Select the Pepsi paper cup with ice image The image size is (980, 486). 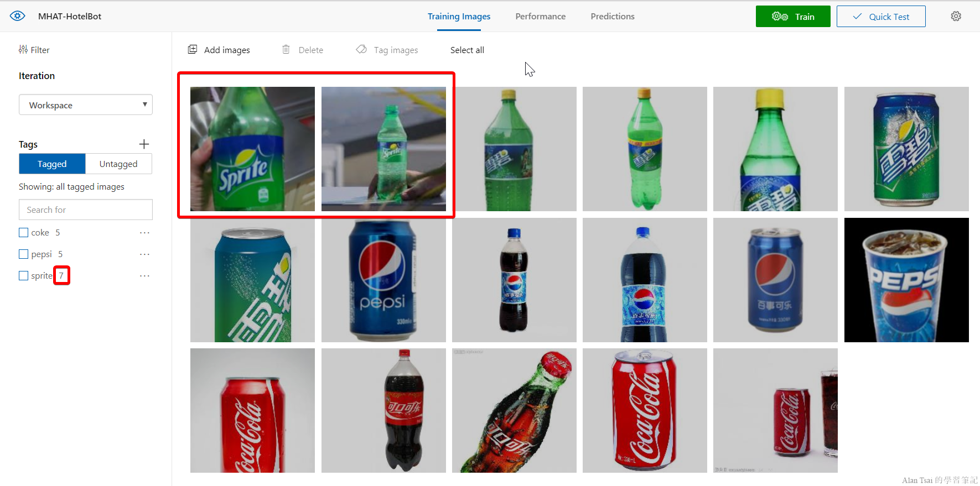906,280
